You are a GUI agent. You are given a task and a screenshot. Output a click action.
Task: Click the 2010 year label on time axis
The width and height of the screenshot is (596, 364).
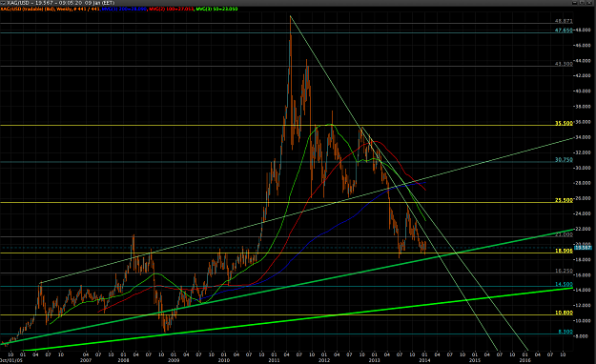(x=223, y=360)
